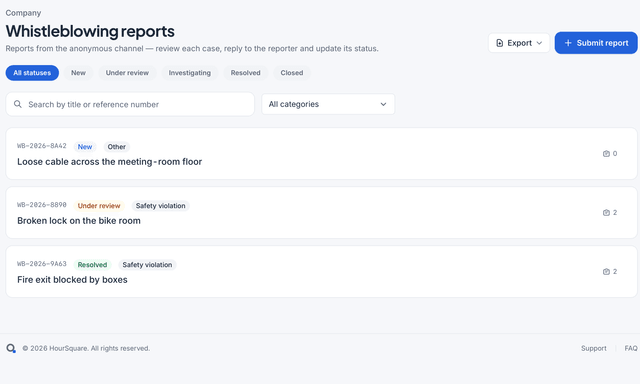Viewport: 640px width, 384px height.
Task: Click the Submit report button
Action: (596, 43)
